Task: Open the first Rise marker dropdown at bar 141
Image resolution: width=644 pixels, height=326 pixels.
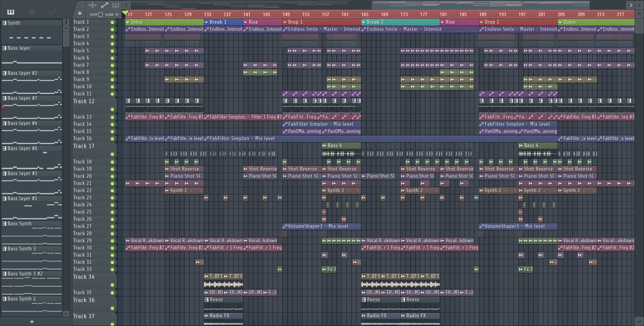Action: (246, 22)
